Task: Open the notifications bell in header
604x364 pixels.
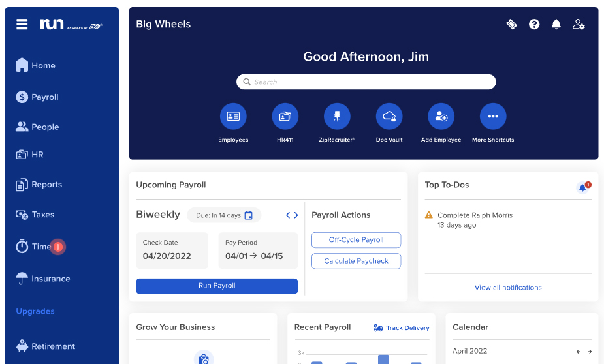Action: tap(556, 24)
